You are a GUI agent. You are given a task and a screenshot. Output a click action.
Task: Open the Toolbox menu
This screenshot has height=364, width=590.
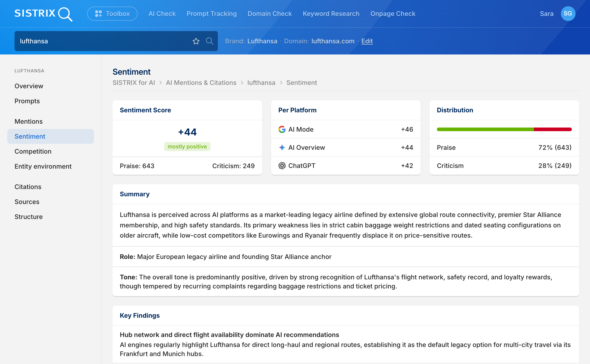coord(112,14)
